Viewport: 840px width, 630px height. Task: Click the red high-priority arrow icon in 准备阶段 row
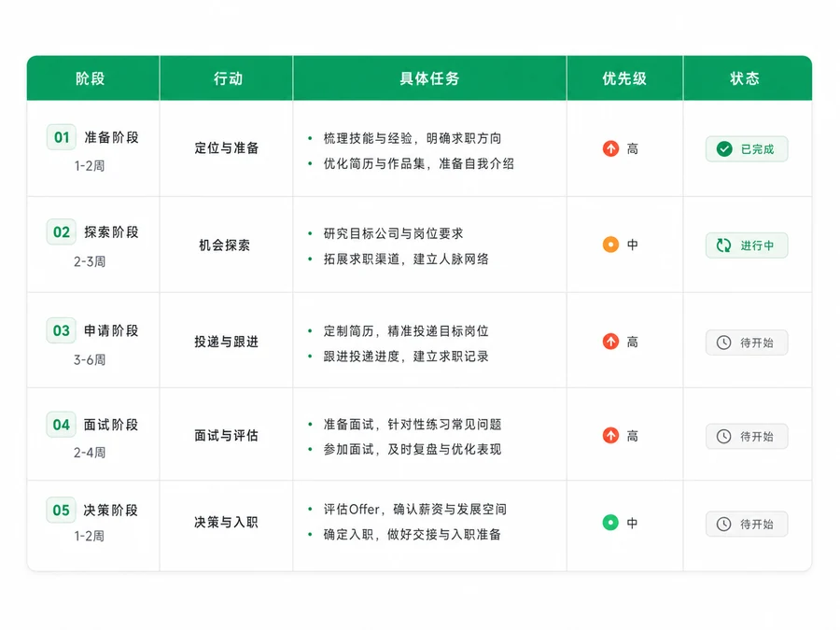610,148
